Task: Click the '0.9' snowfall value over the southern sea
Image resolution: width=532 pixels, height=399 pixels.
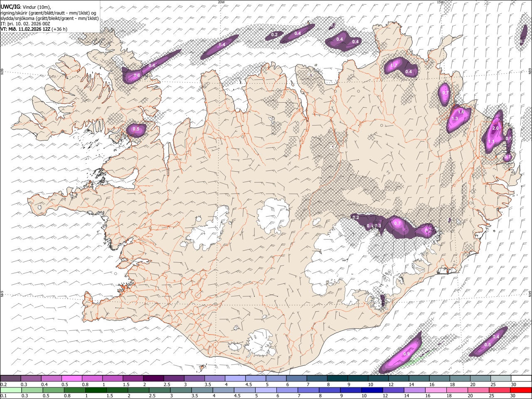Action: click(406, 354)
